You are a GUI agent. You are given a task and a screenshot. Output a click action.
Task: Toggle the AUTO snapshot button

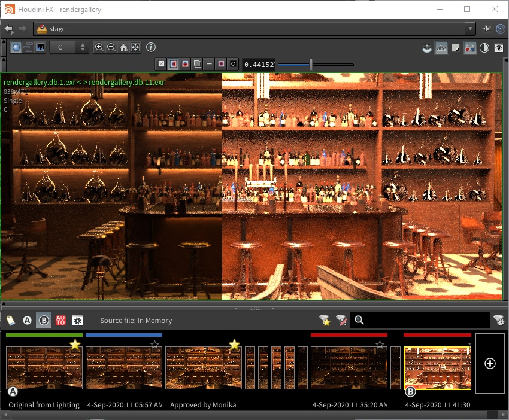pos(60,321)
